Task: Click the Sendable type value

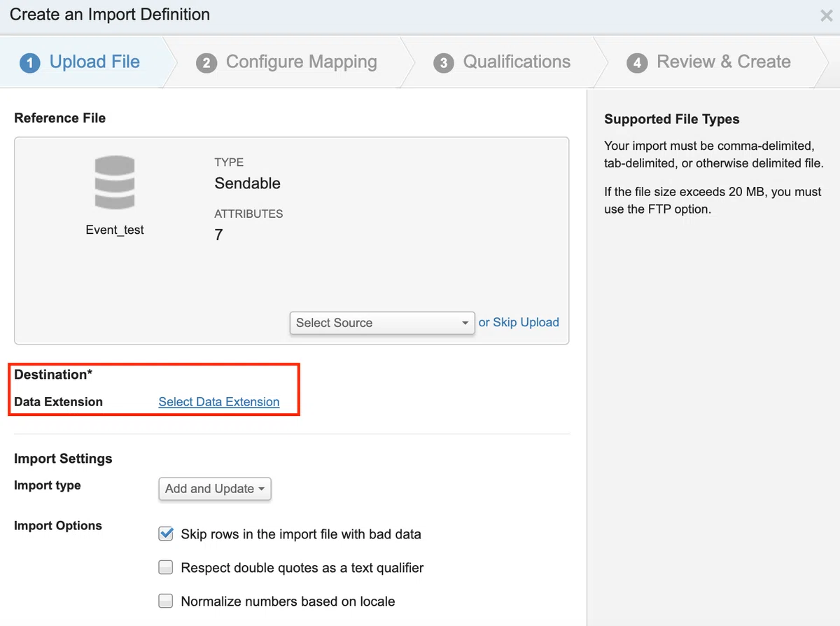Action: tap(247, 183)
